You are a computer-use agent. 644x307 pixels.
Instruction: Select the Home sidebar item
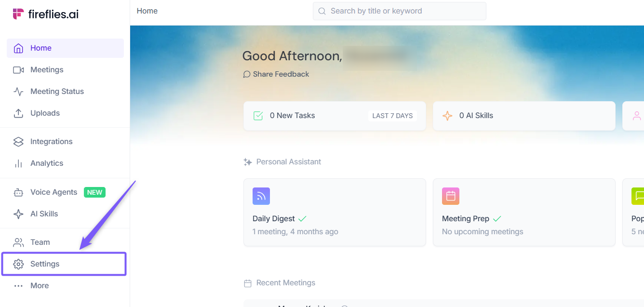[65, 48]
